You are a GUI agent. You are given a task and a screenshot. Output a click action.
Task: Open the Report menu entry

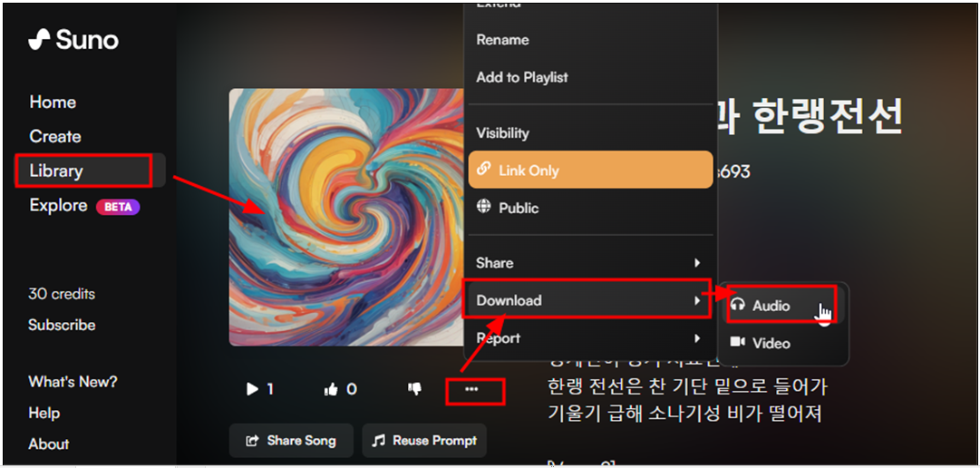(590, 338)
